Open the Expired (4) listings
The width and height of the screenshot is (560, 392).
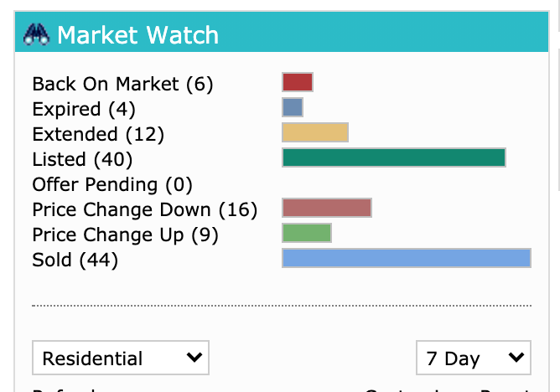[x=84, y=109]
